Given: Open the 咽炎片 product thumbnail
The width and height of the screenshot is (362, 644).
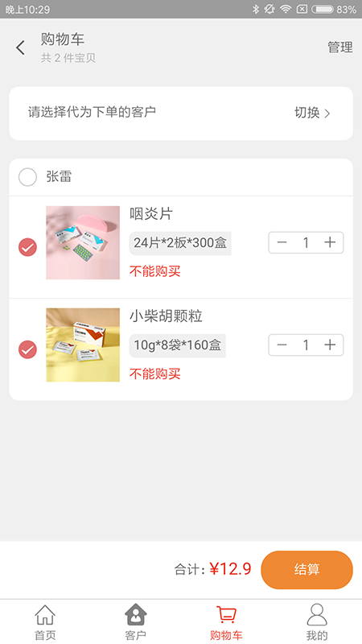Looking at the screenshot, I should pyautogui.click(x=83, y=243).
